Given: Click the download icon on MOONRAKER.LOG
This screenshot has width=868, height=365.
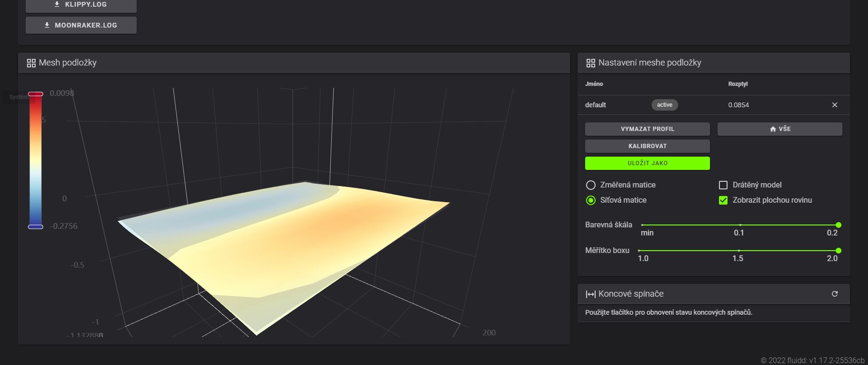Looking at the screenshot, I should pyautogui.click(x=47, y=25).
